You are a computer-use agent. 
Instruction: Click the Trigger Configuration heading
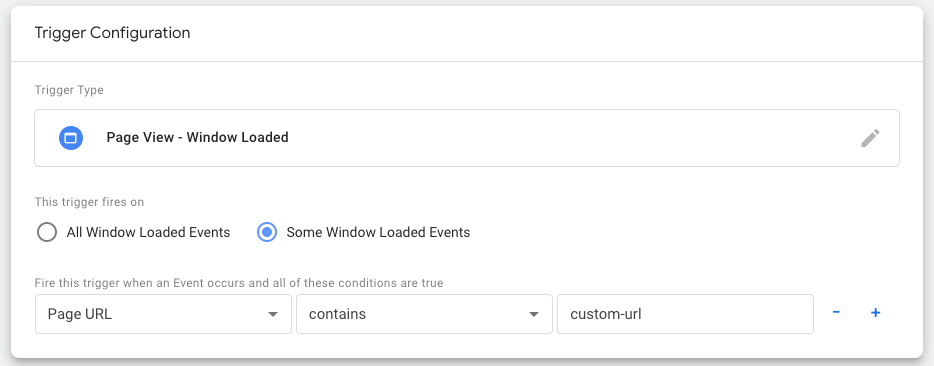pyautogui.click(x=113, y=33)
